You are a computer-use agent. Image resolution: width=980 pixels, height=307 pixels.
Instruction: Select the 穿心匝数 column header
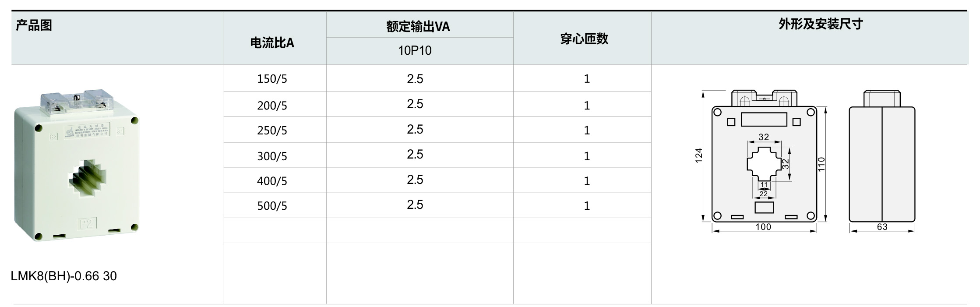point(584,39)
